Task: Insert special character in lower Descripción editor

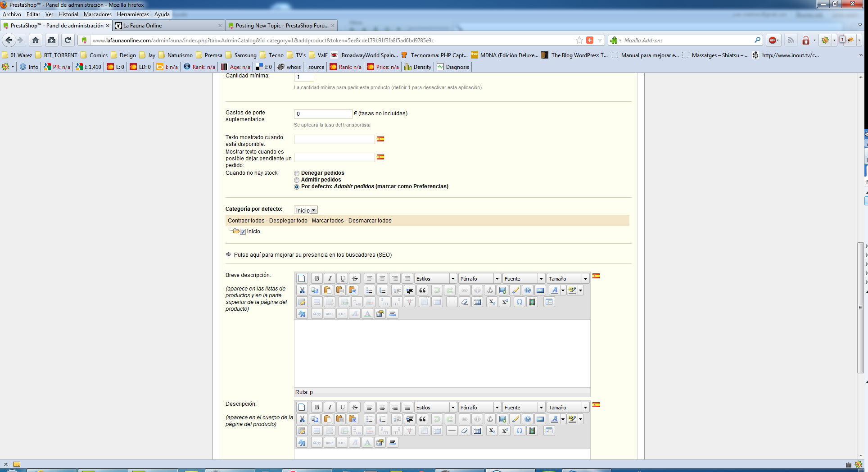Action: (x=519, y=431)
